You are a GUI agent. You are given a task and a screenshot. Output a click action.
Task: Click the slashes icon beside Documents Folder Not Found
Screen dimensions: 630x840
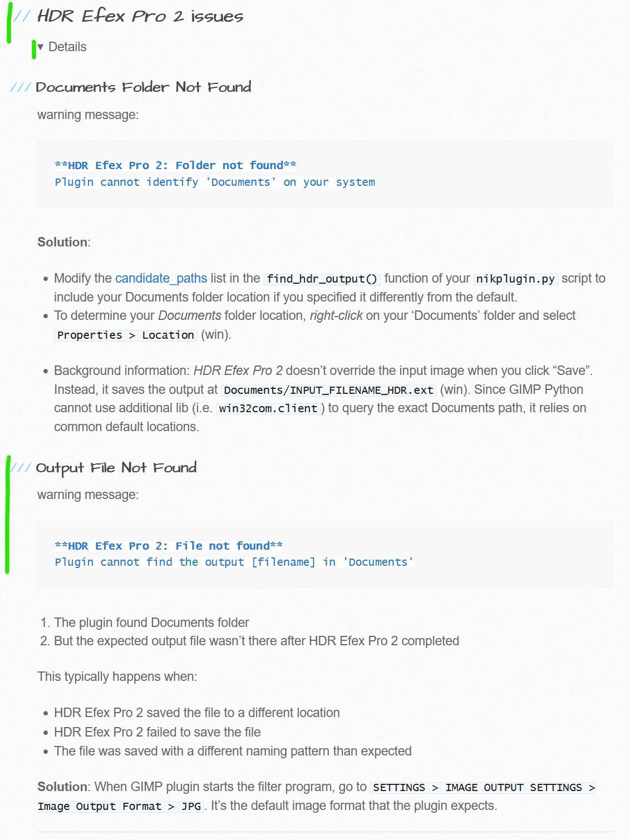21,87
